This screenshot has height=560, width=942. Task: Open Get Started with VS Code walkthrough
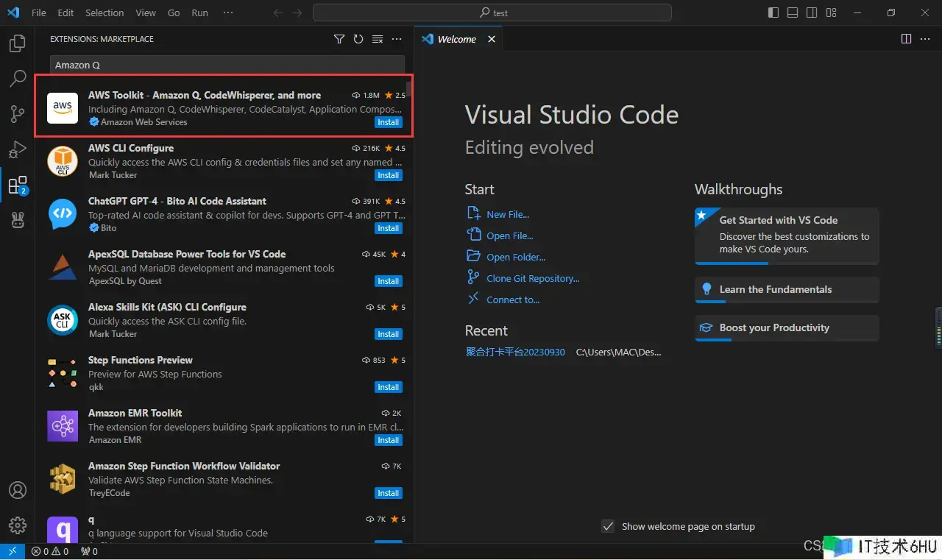click(787, 235)
